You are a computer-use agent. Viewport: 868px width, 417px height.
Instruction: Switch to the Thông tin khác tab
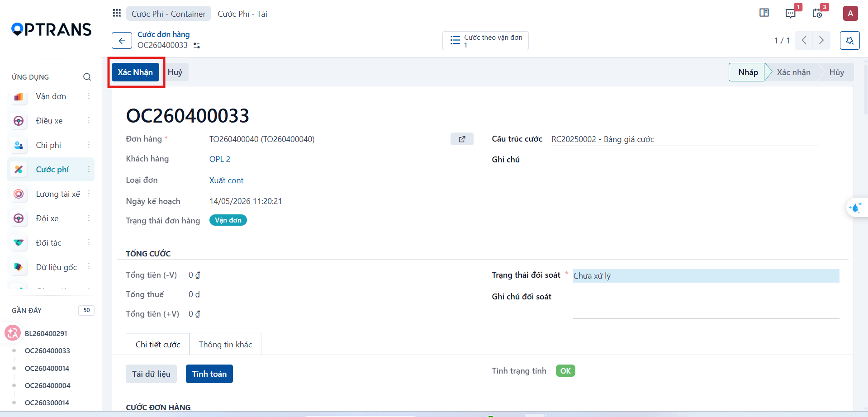tap(225, 345)
